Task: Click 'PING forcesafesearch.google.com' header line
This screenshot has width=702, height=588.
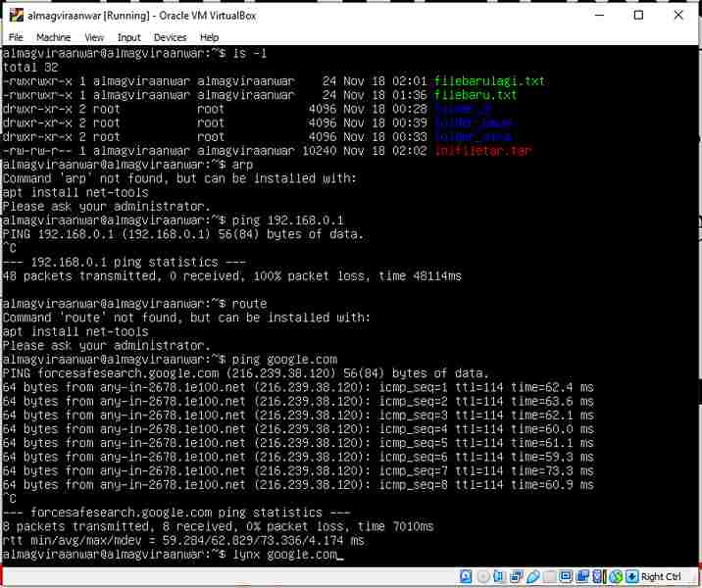Action: click(x=245, y=373)
